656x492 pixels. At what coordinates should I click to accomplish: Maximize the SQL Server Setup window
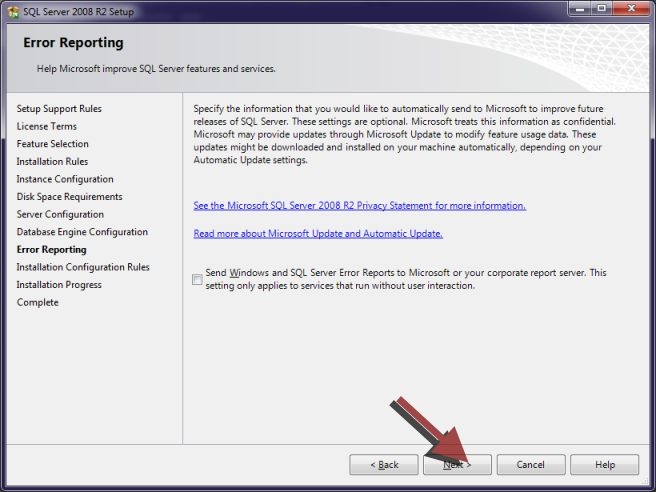[x=601, y=8]
